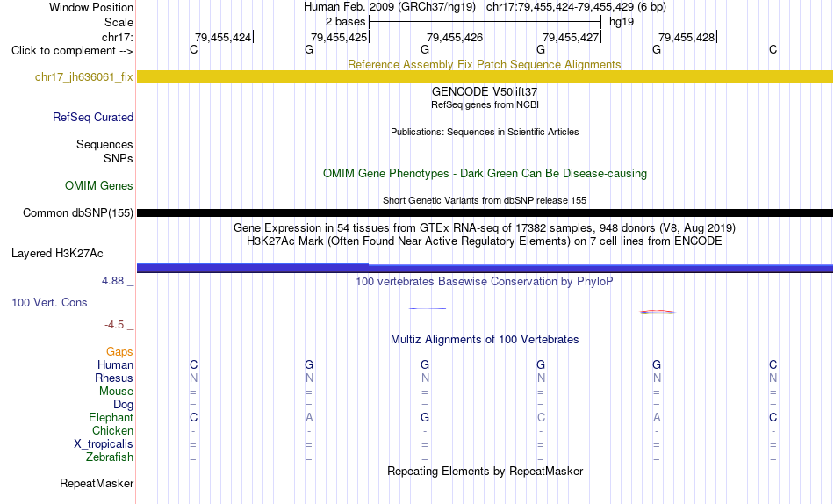834x504 pixels.
Task: Click the -4.5 PhyloP lower scale value
Action: [114, 325]
